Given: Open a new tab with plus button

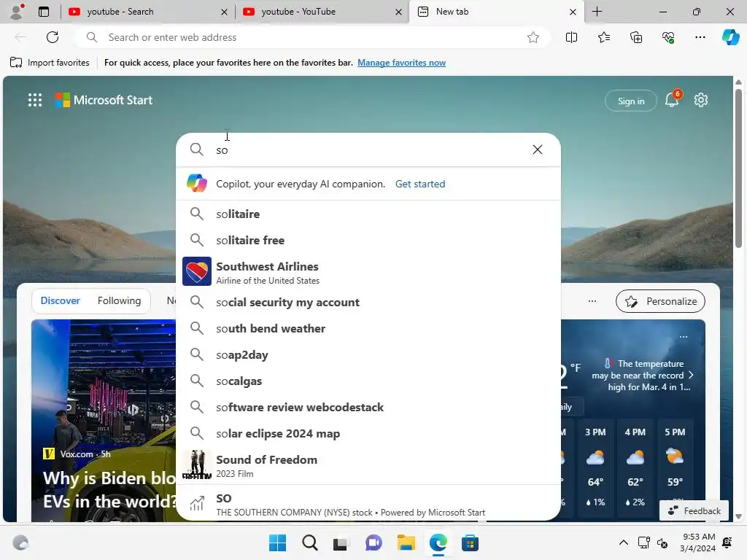Looking at the screenshot, I should [597, 12].
